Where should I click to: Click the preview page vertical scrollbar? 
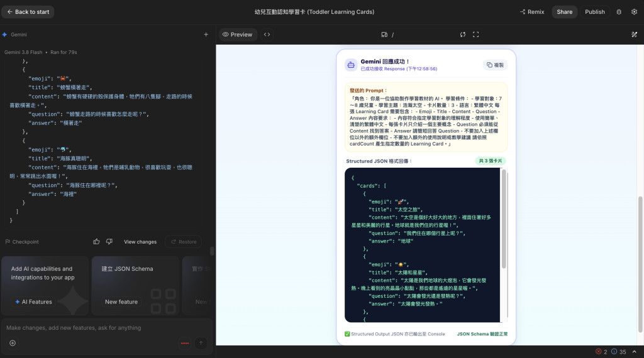pyautogui.click(x=640, y=264)
